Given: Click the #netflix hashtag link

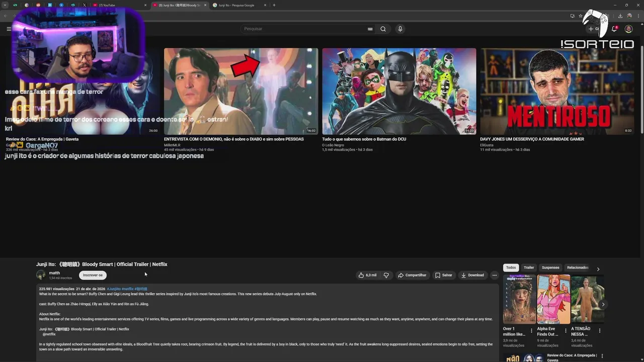Looking at the screenshot, I should pos(127,289).
